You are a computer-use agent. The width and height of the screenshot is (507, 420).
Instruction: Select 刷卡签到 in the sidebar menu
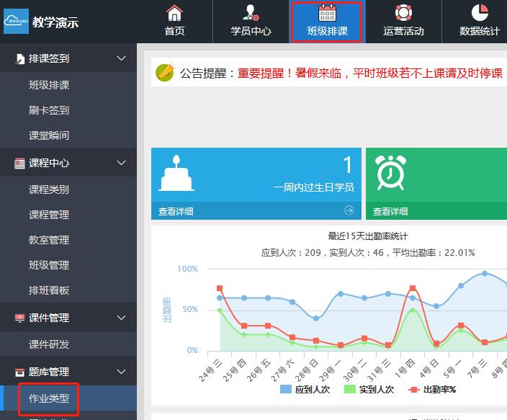(49, 110)
